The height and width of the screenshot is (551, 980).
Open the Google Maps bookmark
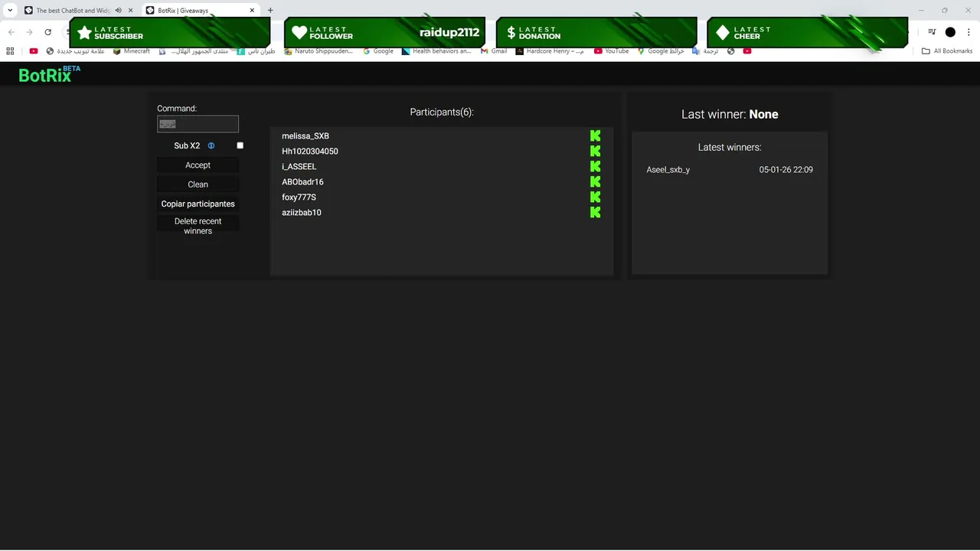pyautogui.click(x=661, y=51)
